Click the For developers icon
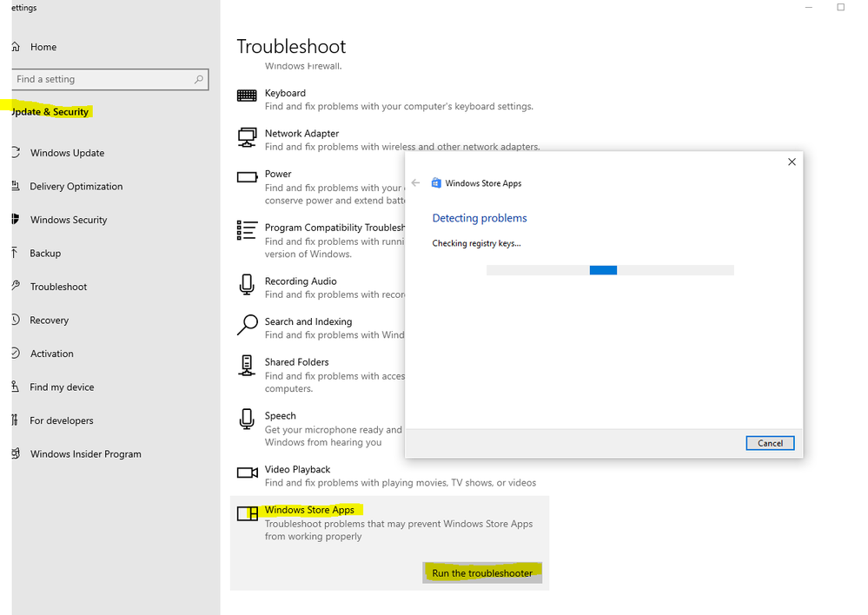 tap(15, 420)
